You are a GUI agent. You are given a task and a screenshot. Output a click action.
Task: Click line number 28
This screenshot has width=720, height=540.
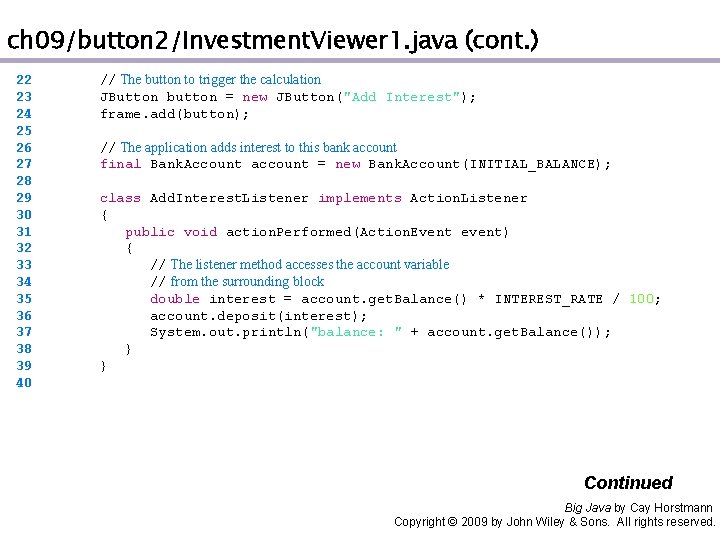pyautogui.click(x=24, y=180)
